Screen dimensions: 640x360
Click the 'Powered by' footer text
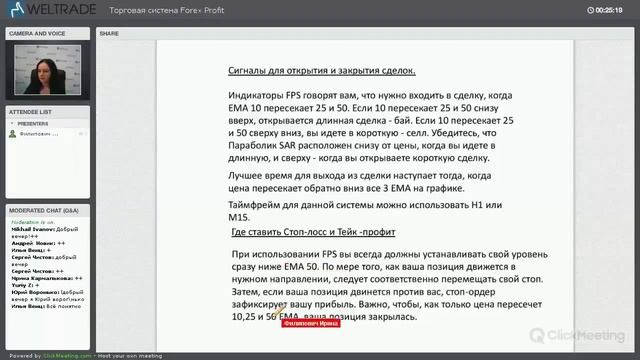click(25, 356)
